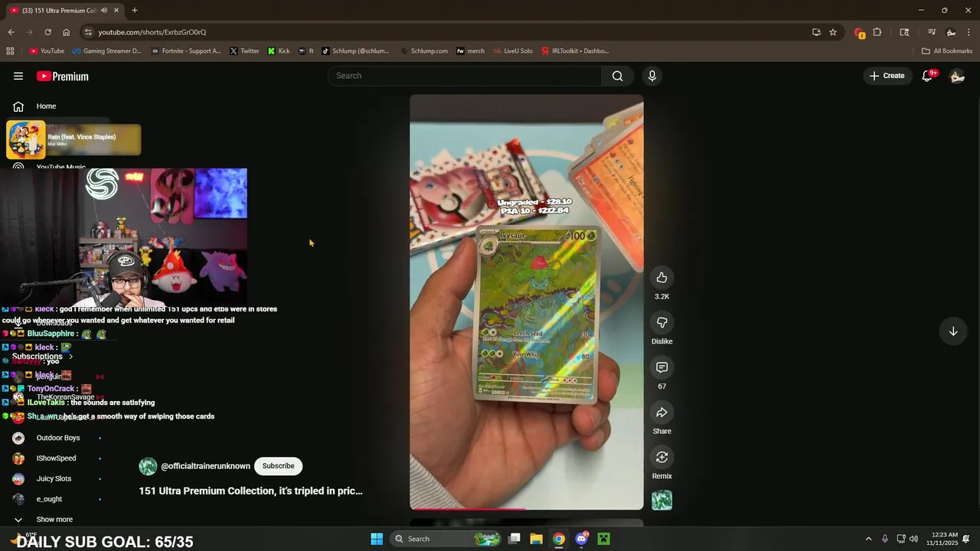Viewport: 980px width, 551px height.
Task: Open Gaming Streamer D... bookmark
Action: pos(106,51)
